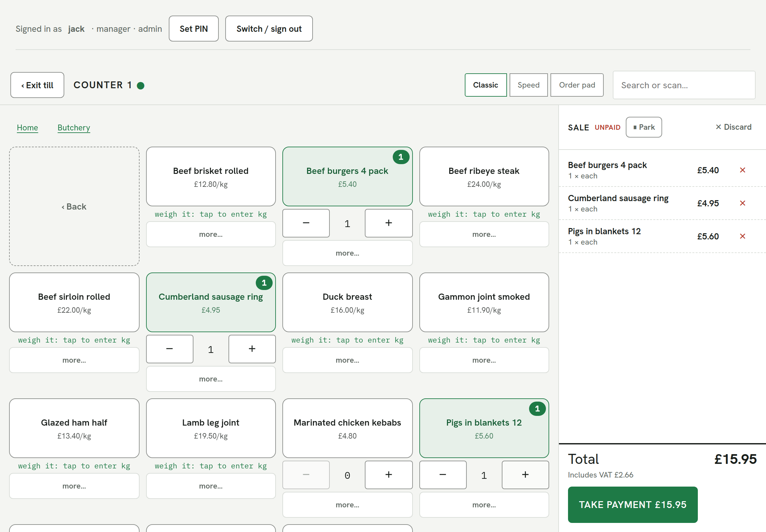The width and height of the screenshot is (766, 532).
Task: Click Pigs in blankets 12 sale line
Action: (662, 236)
